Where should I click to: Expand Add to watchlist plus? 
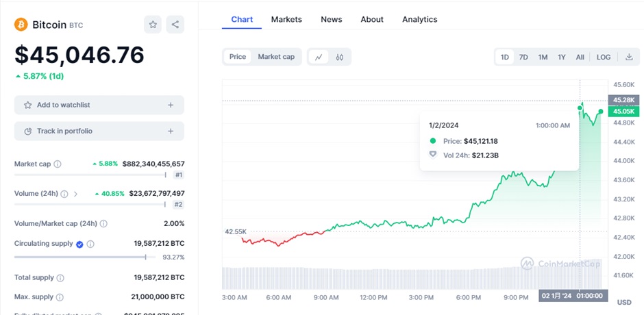pyautogui.click(x=171, y=105)
